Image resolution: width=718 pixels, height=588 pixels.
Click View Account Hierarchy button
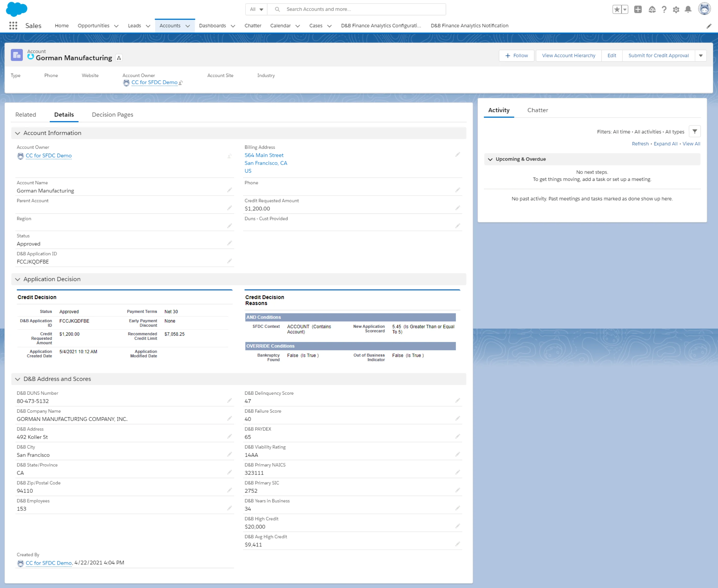pos(569,56)
